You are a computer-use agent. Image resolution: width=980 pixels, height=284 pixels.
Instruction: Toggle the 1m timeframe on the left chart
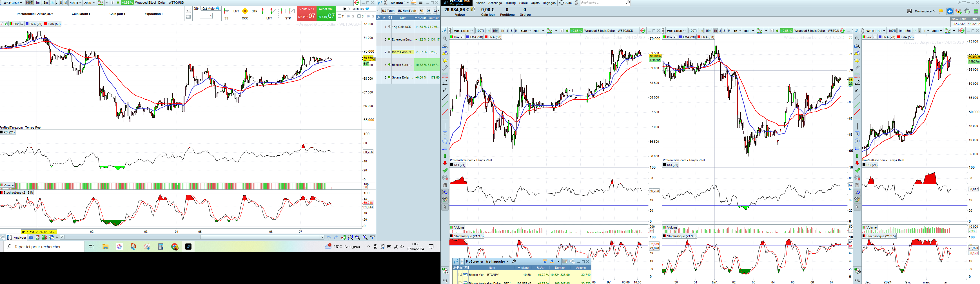38,3
